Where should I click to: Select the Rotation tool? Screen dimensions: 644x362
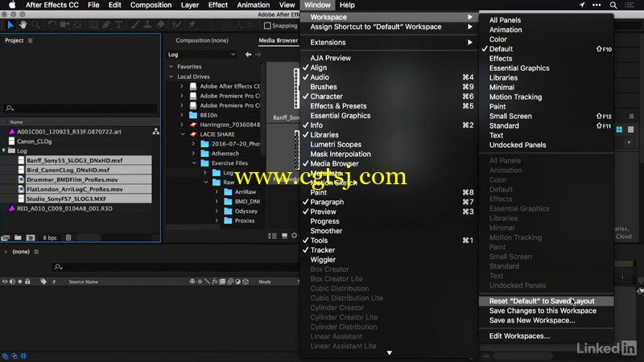coord(52,25)
